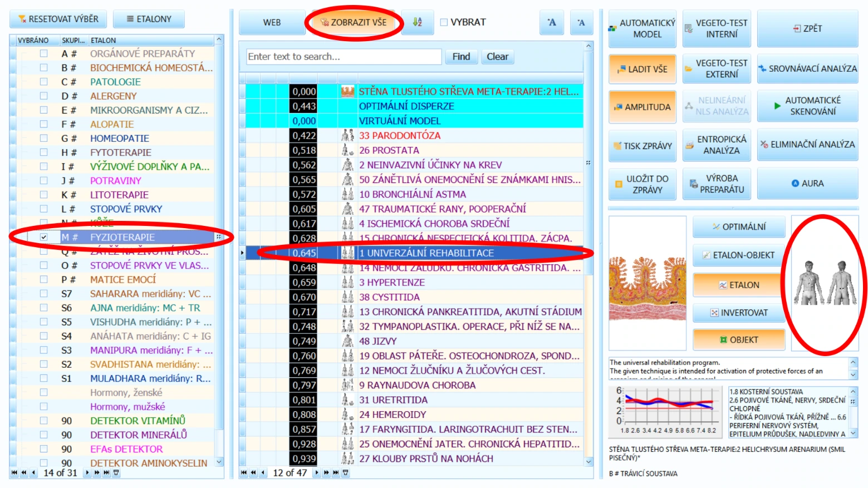The width and height of the screenshot is (868, 488).
Task: Activate Ladit vše button
Action: tap(642, 69)
